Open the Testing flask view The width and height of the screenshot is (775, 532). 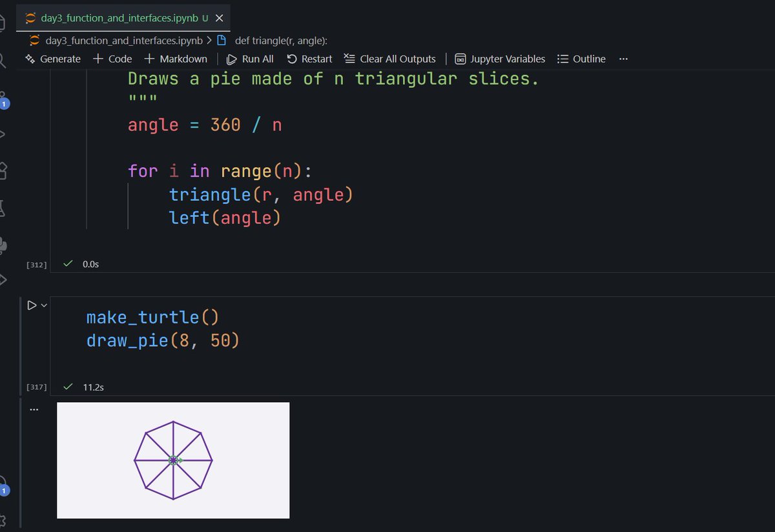[x=4, y=209]
